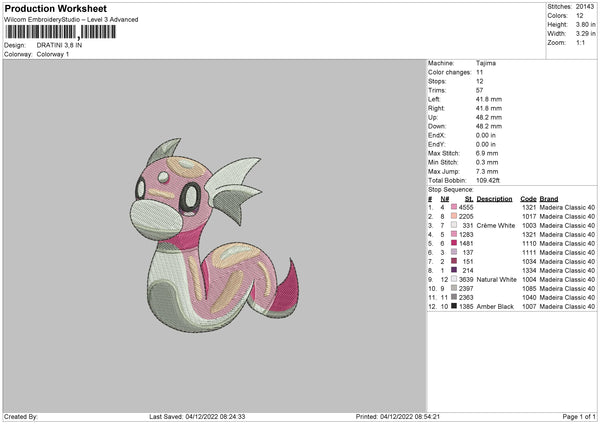Select the peach swatch beside 2205 stitches
The image size is (600, 424).
(454, 216)
